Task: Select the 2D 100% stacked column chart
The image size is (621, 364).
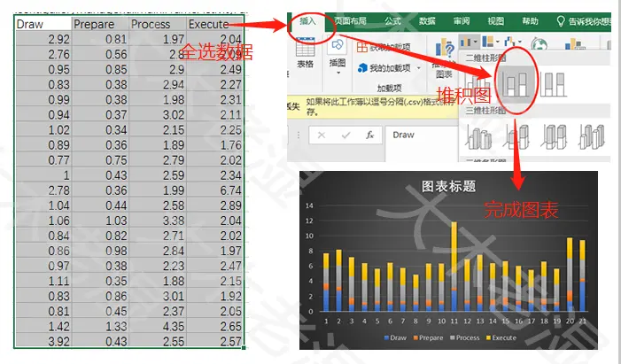Action: click(x=554, y=84)
